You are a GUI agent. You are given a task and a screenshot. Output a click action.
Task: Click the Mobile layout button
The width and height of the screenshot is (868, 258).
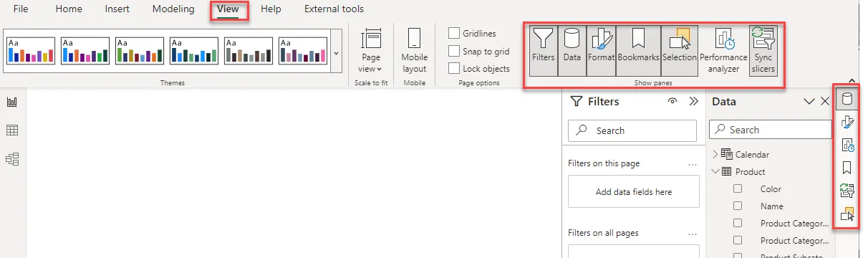tap(414, 50)
